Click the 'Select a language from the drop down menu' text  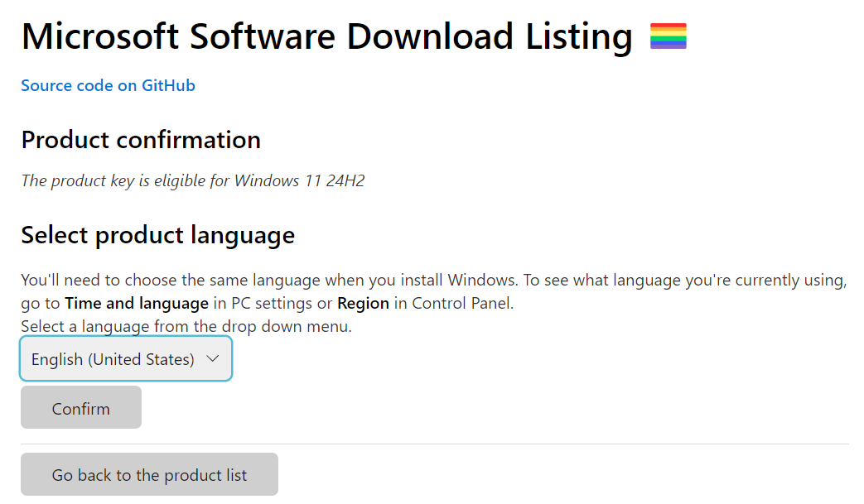coord(186,326)
